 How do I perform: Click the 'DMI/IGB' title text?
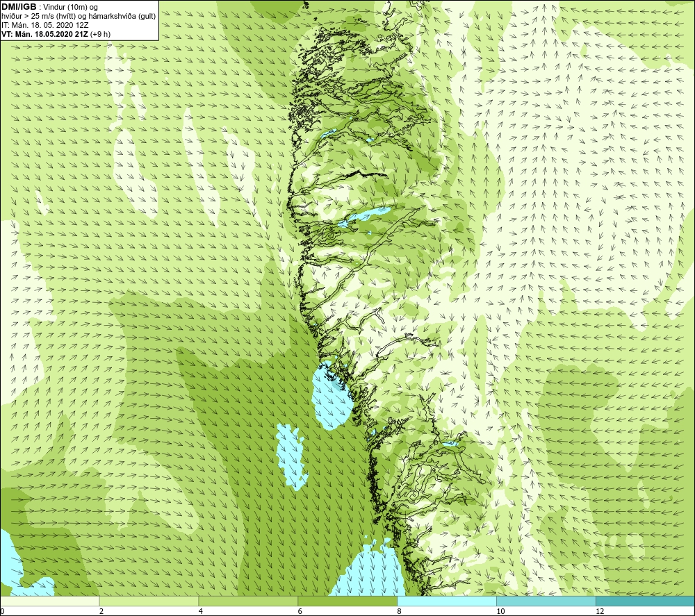point(19,7)
